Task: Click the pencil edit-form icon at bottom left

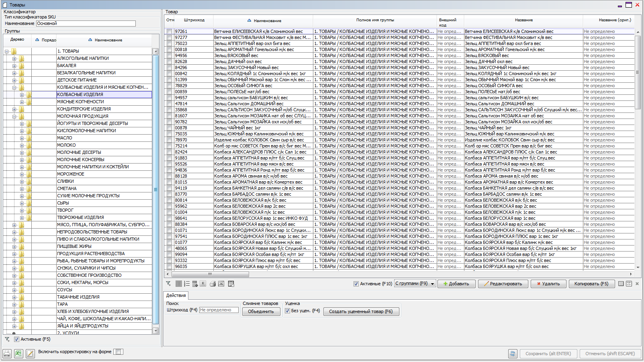Action: tap(30, 354)
